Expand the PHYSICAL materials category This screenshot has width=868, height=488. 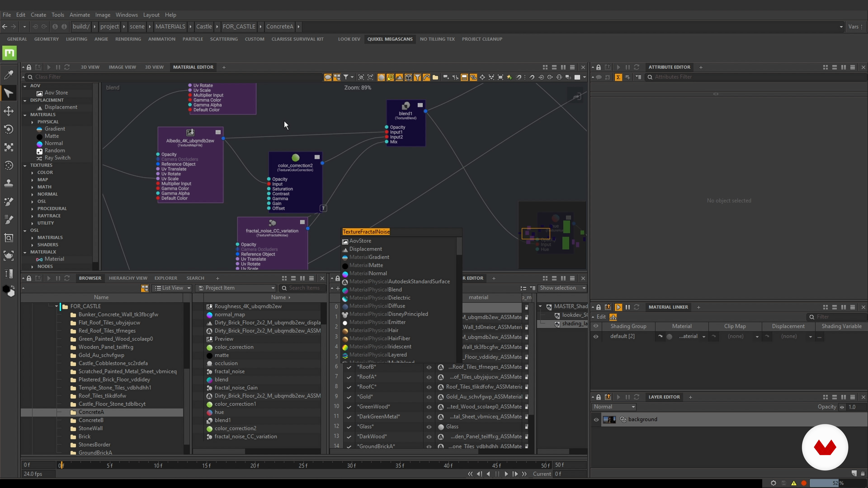point(32,122)
